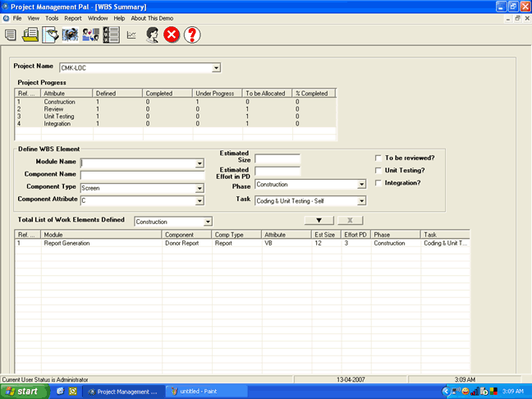Click the blue bug toolbar icon

(x=71, y=34)
